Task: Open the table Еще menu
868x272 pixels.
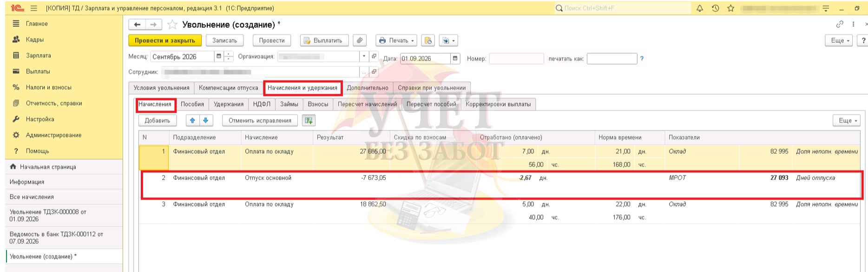Action: pos(847,120)
